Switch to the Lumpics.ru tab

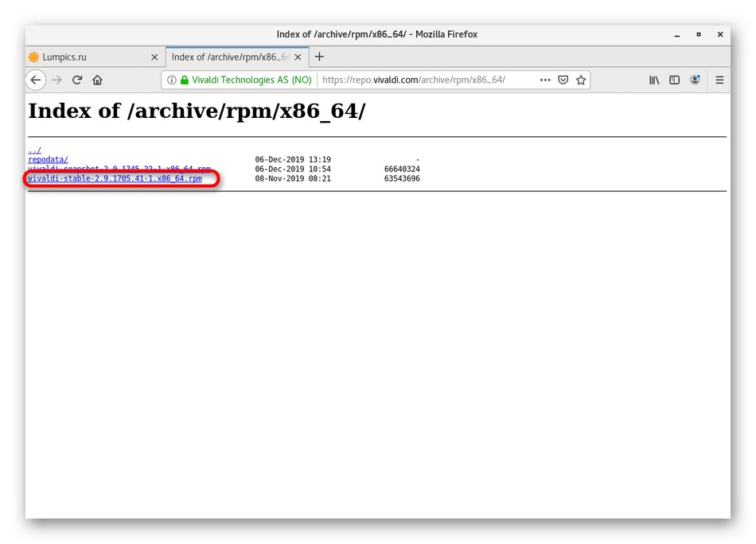94,57
